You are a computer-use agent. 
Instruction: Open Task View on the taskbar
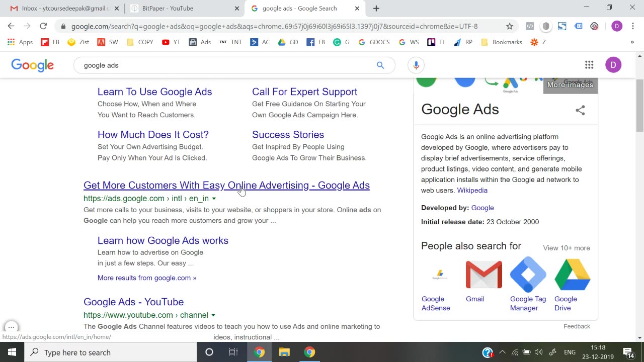pyautogui.click(x=233, y=352)
